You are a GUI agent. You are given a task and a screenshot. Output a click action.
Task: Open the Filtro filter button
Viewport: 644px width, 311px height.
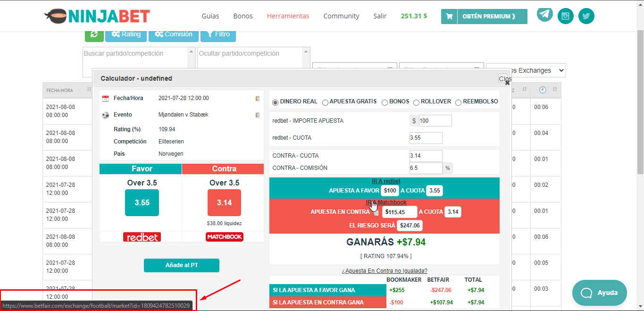coord(218,34)
